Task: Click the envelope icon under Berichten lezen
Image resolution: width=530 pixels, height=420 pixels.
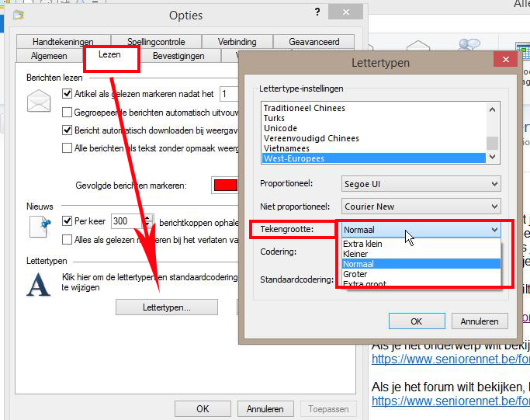Action: pos(38,101)
